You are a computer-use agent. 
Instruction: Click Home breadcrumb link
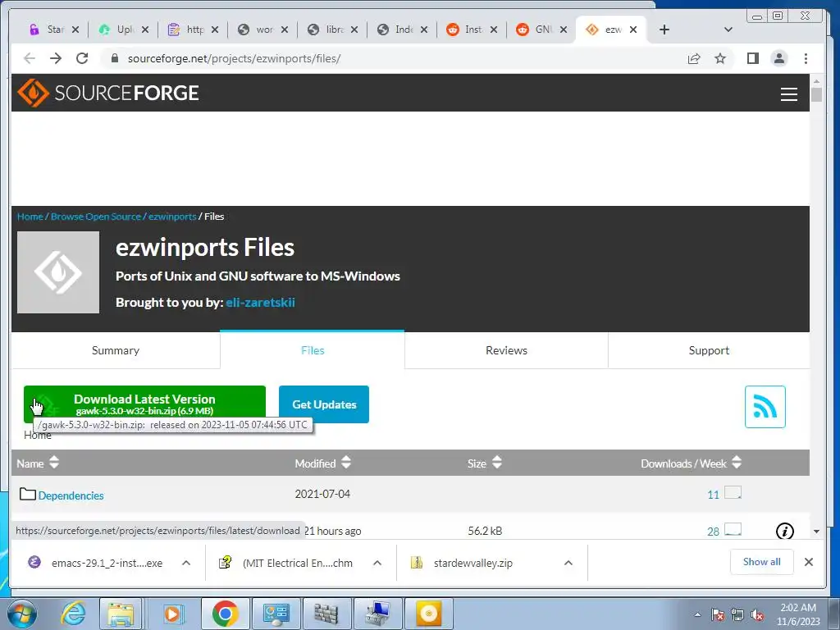point(30,217)
